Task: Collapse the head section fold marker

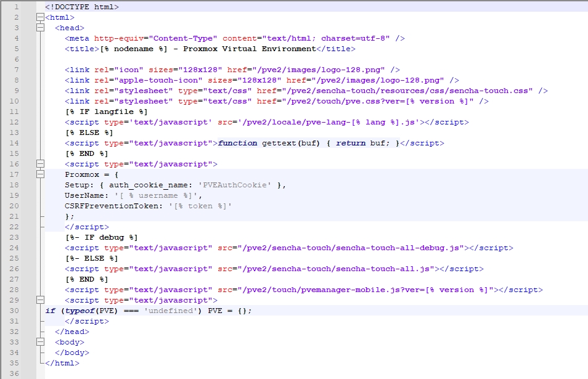Action: pos(40,28)
